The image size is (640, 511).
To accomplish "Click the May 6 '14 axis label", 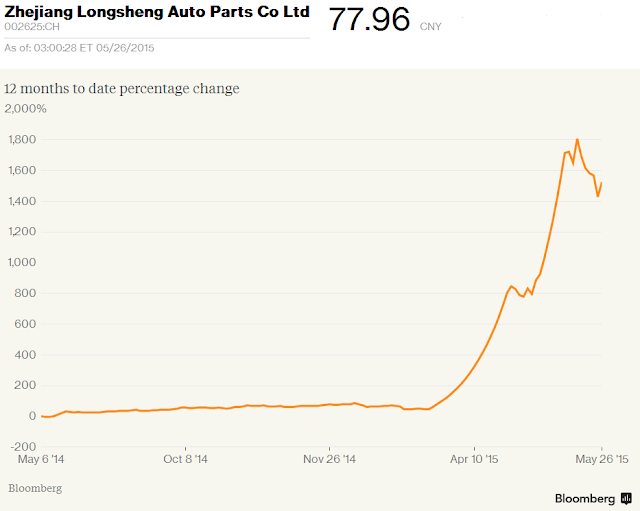I will coord(41,459).
